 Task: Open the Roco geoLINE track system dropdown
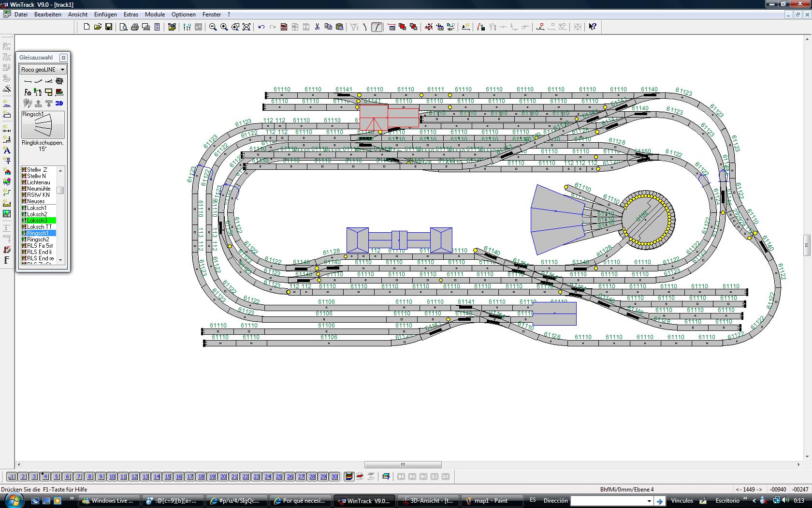pyautogui.click(x=43, y=69)
